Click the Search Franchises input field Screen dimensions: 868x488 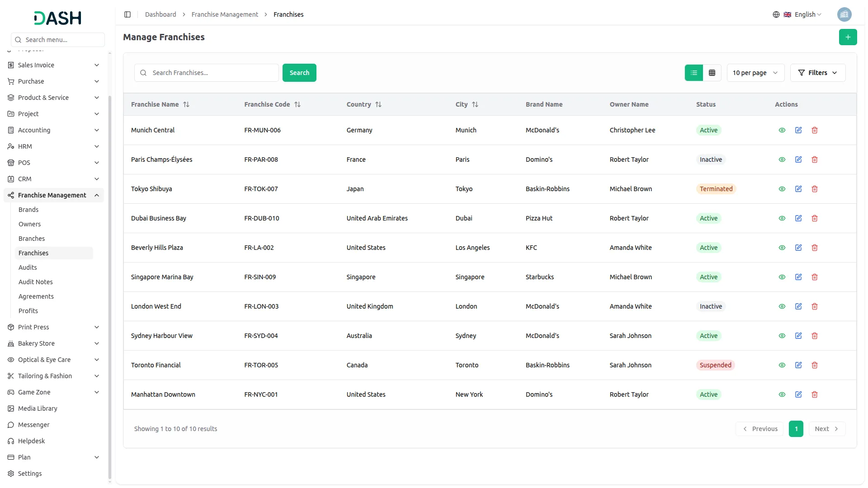click(212, 73)
